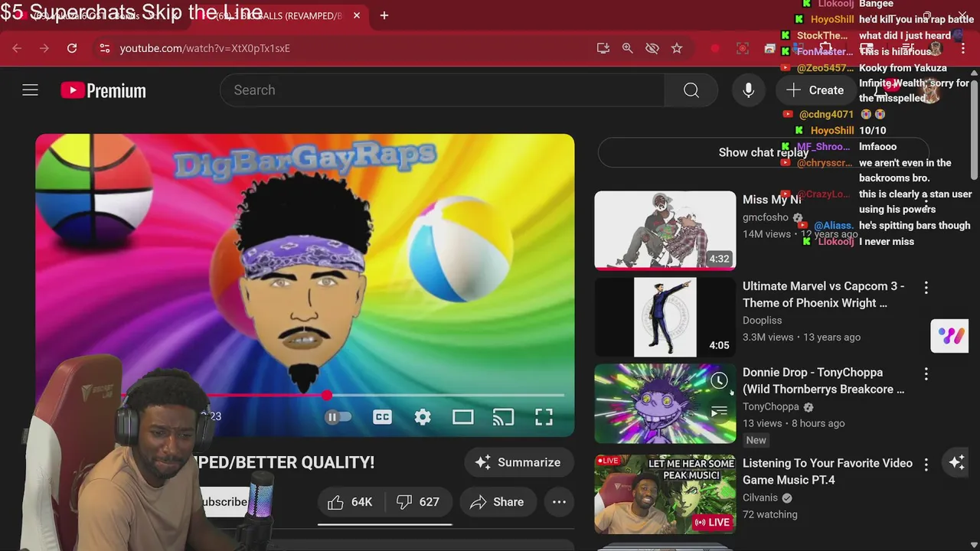Pause the video in the player
980x551 pixels.
click(x=332, y=417)
